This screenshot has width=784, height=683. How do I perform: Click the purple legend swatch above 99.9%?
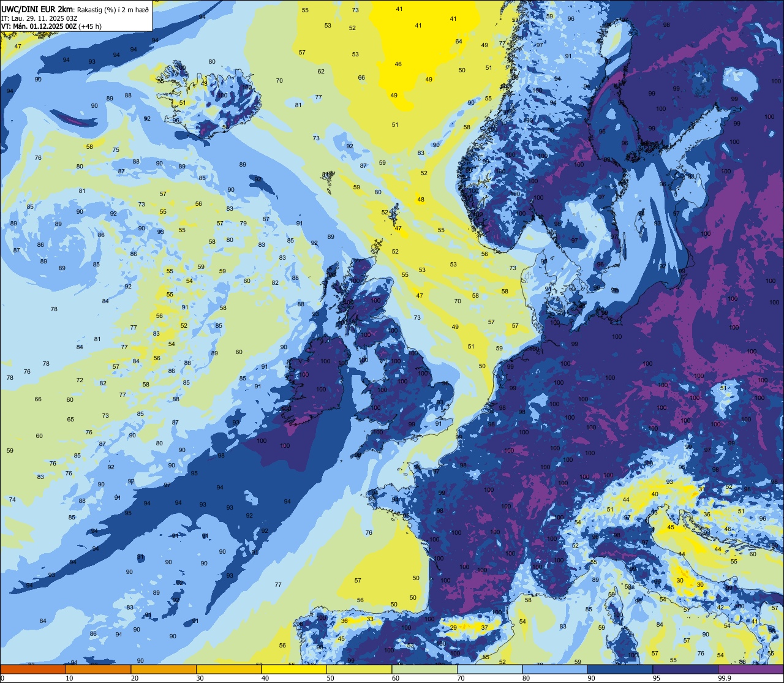[750, 669]
